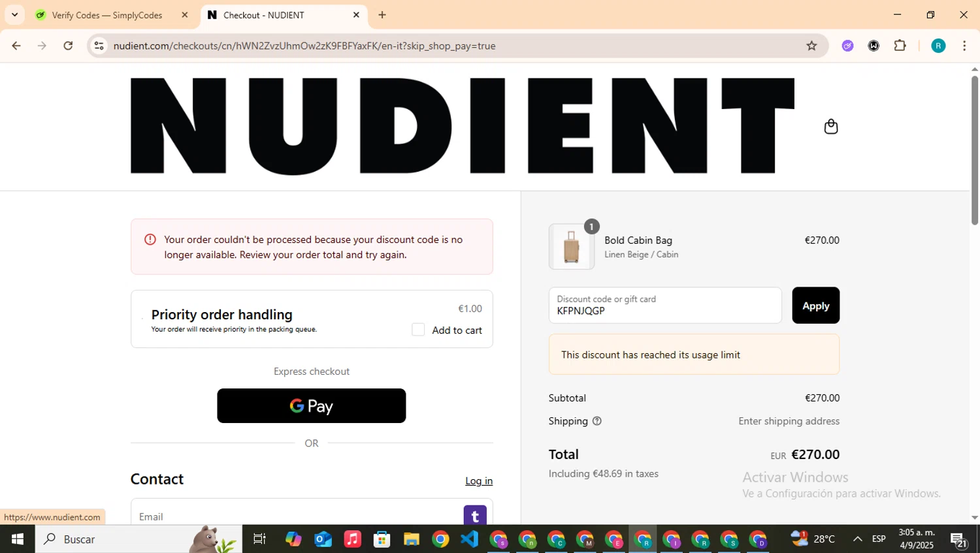This screenshot has width=980, height=553.
Task: Click the 'Including €48.69 in taxes' line
Action: [x=604, y=473]
